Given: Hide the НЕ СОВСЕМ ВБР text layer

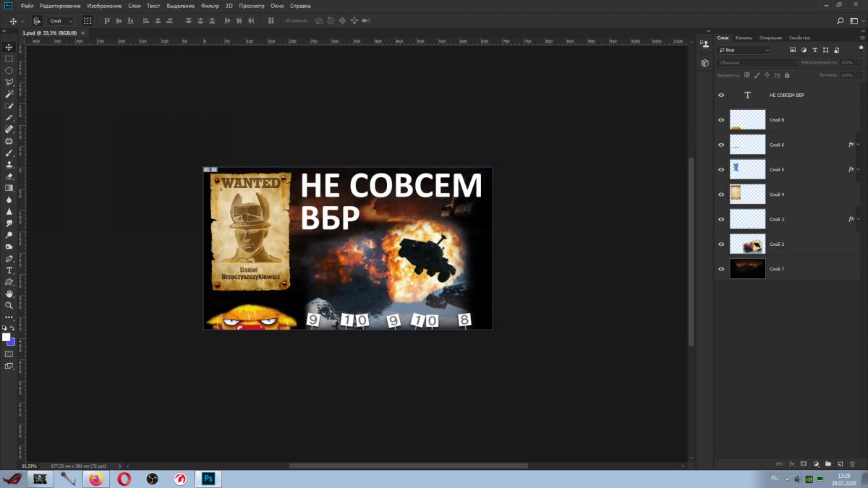Looking at the screenshot, I should pyautogui.click(x=721, y=95).
